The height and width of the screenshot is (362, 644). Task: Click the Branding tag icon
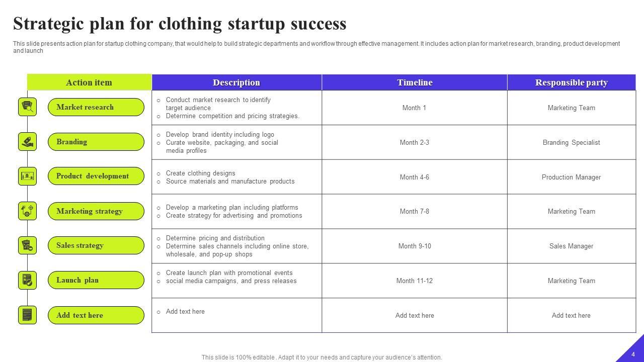click(x=28, y=142)
